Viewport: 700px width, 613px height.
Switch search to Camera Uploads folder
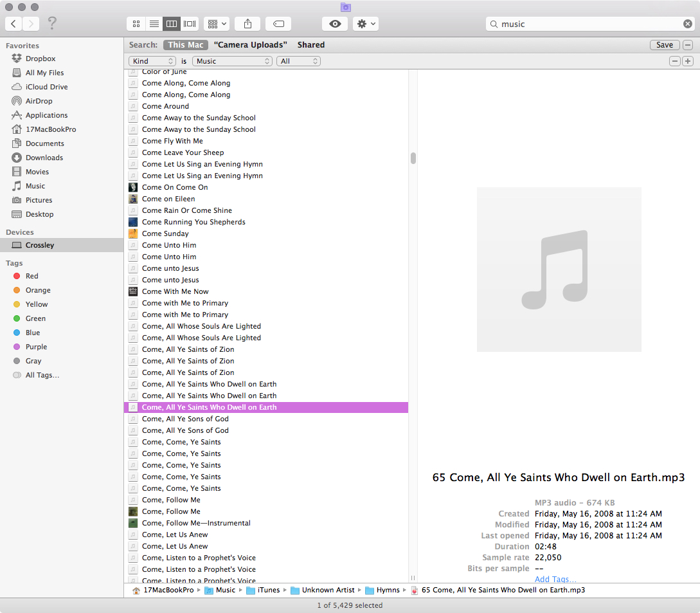coord(250,45)
